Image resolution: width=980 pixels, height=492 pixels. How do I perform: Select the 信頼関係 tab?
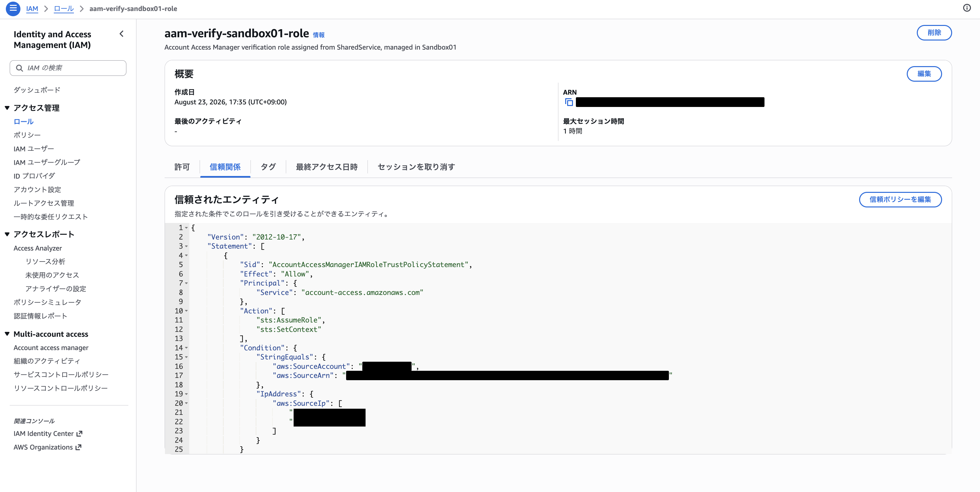225,167
